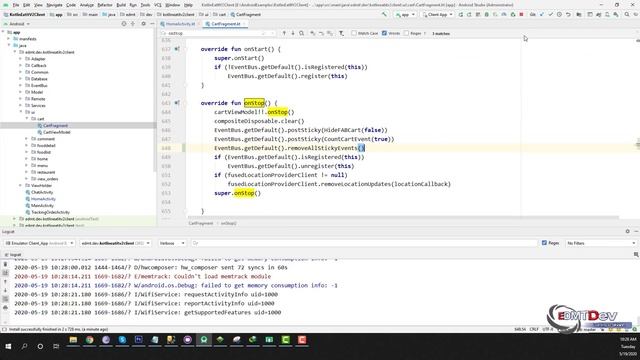Image resolution: width=640 pixels, height=360 pixels.
Task: Click the KotlinEatItV2Client breadcrumb
Action: coord(24,14)
